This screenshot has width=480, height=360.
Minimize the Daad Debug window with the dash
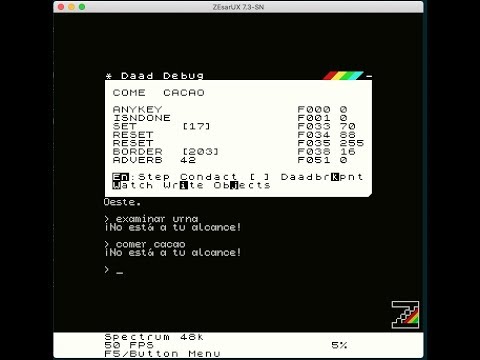[x=368, y=76]
